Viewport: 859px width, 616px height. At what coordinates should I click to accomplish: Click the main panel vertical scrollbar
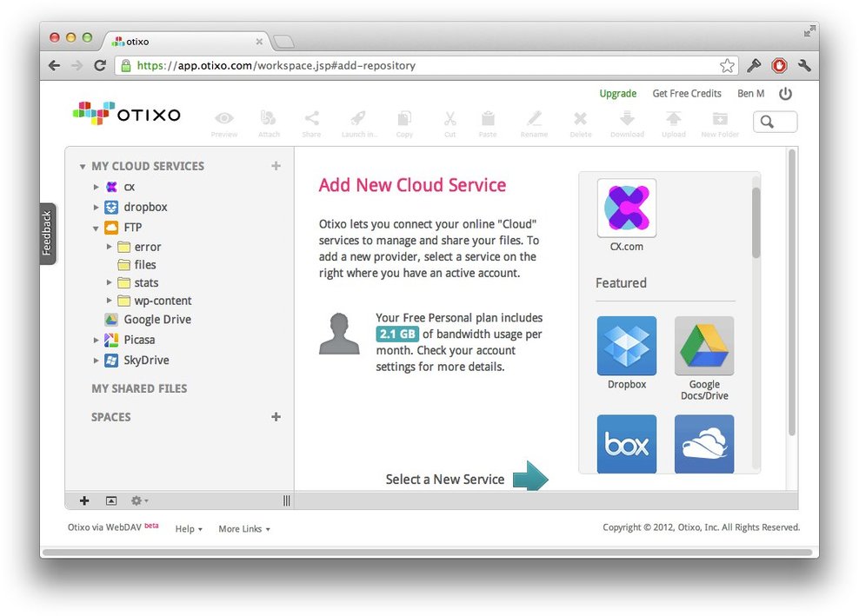click(x=791, y=293)
